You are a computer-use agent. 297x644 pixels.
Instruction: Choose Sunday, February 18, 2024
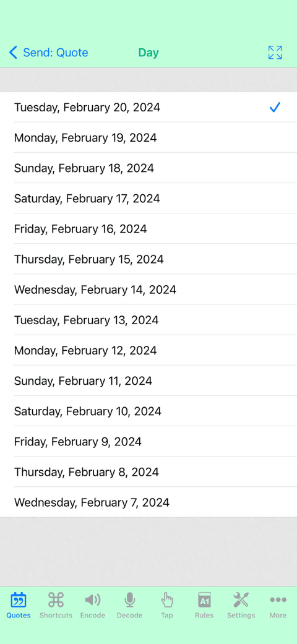click(x=148, y=168)
